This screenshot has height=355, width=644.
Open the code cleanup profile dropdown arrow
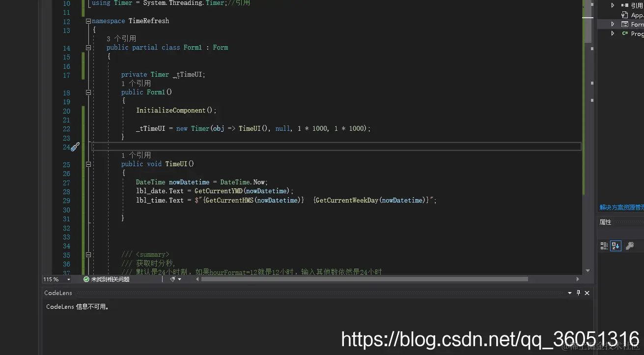click(x=179, y=279)
